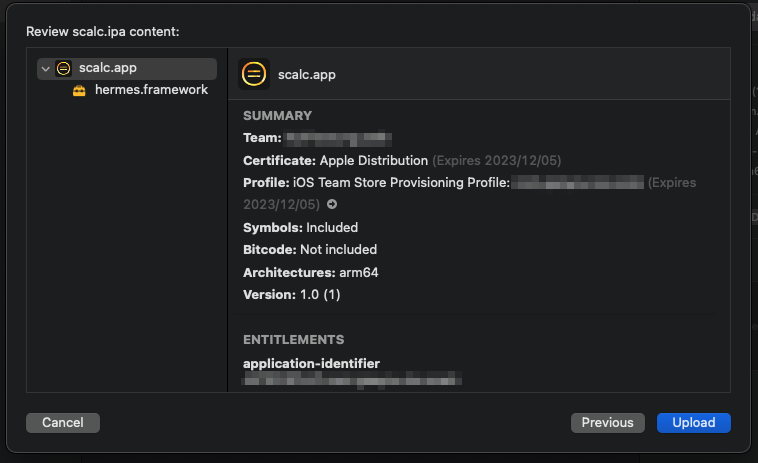Click the Bitcode: Not included line

310,250
